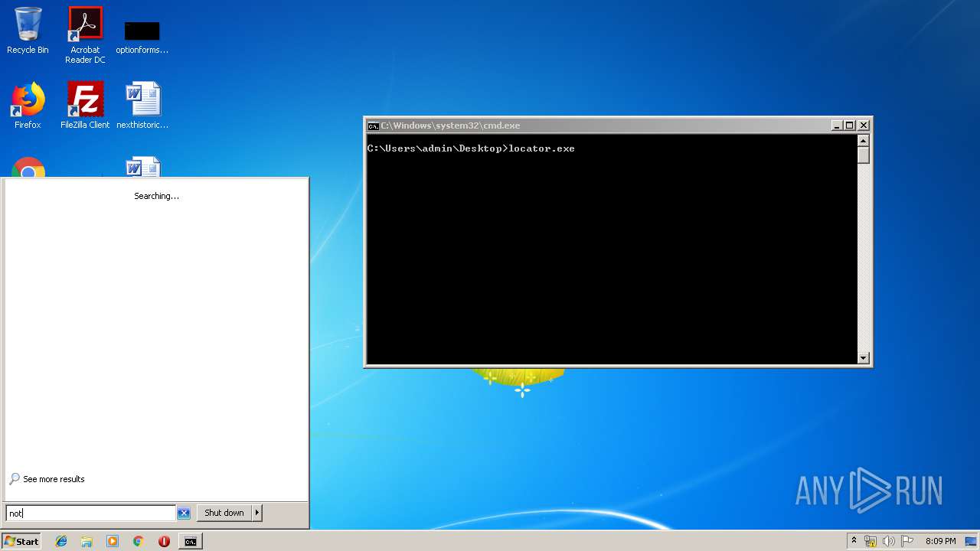Image resolution: width=980 pixels, height=551 pixels.
Task: Click the locator.exe command line text
Action: tap(541, 148)
